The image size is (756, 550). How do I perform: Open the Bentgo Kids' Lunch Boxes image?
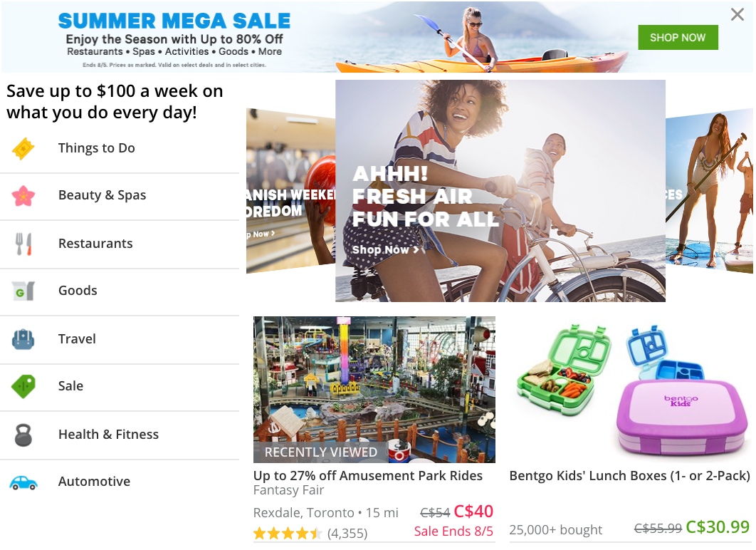[x=630, y=389]
